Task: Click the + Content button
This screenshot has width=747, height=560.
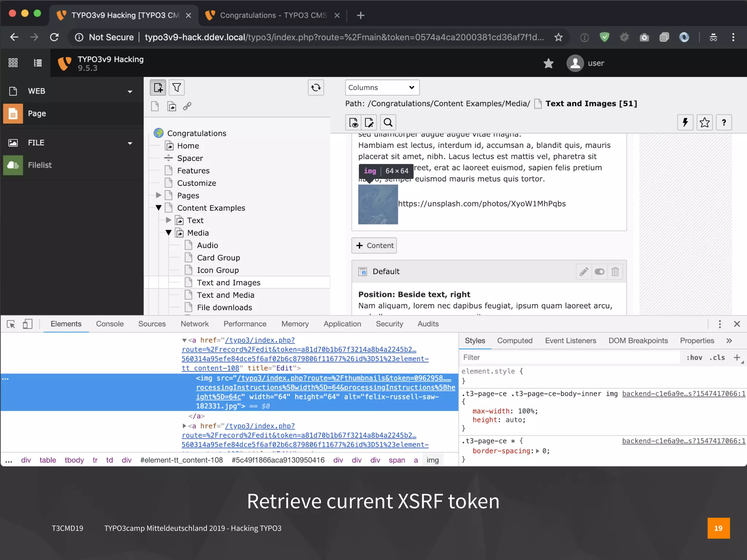Action: (x=374, y=246)
